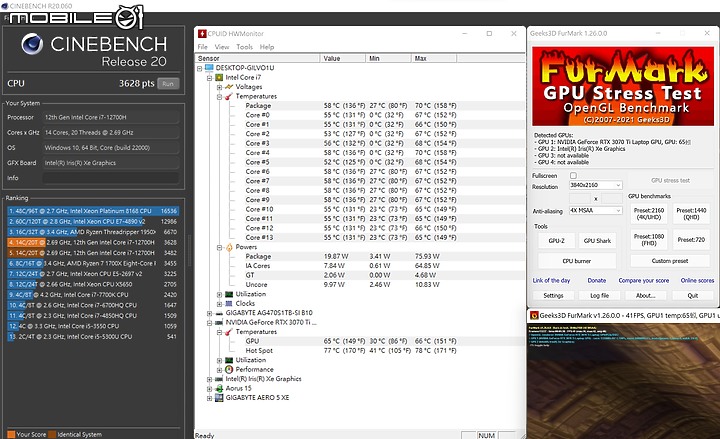
Task: Collapse the Powers node
Action: click(x=219, y=247)
